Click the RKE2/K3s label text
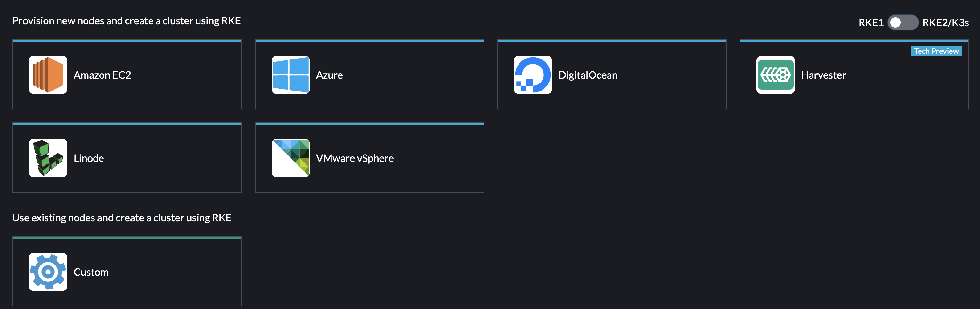This screenshot has width=980, height=309. pos(946,22)
